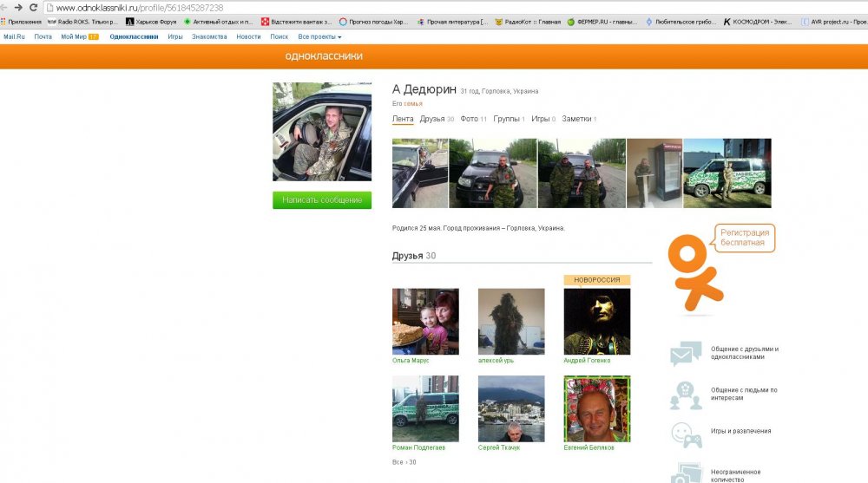Image resolution: width=868 pixels, height=483 pixels.
Task: Go to Mail.Ru portal link
Action: 14,36
